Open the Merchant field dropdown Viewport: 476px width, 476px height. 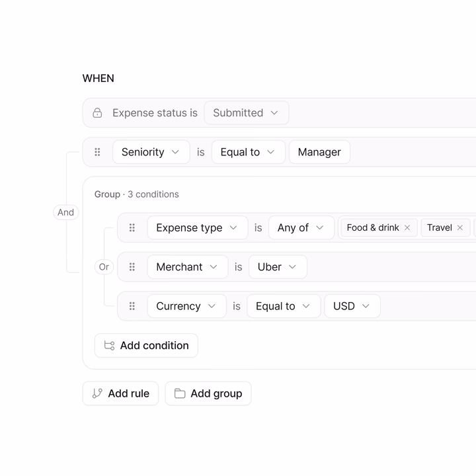(188, 266)
